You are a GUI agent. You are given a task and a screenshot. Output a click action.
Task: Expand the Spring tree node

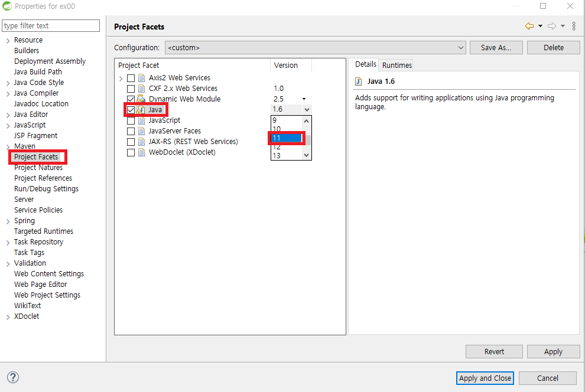coord(8,221)
